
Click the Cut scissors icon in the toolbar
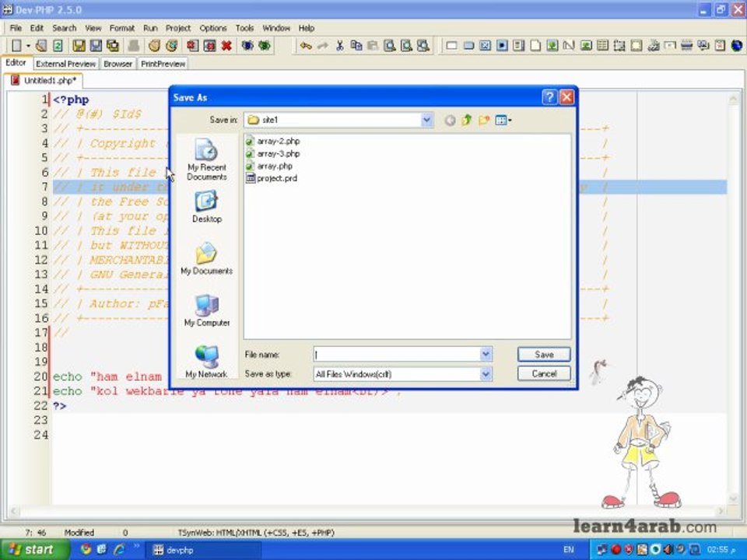[340, 46]
